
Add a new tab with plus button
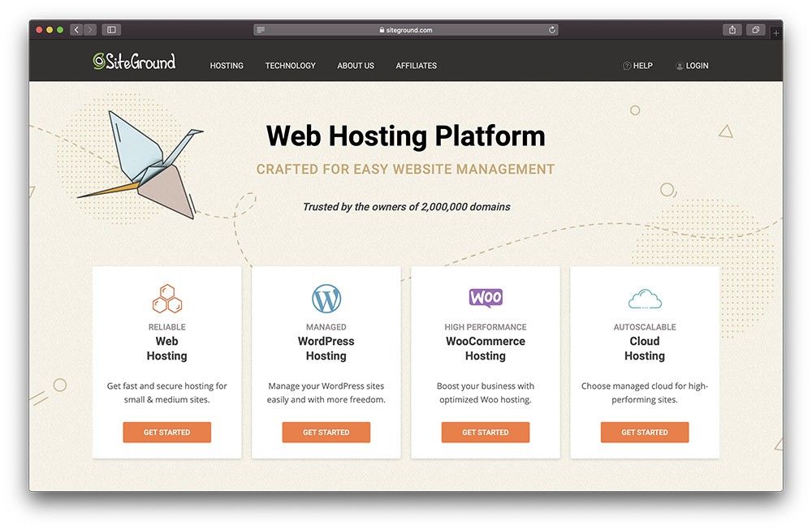tap(775, 33)
